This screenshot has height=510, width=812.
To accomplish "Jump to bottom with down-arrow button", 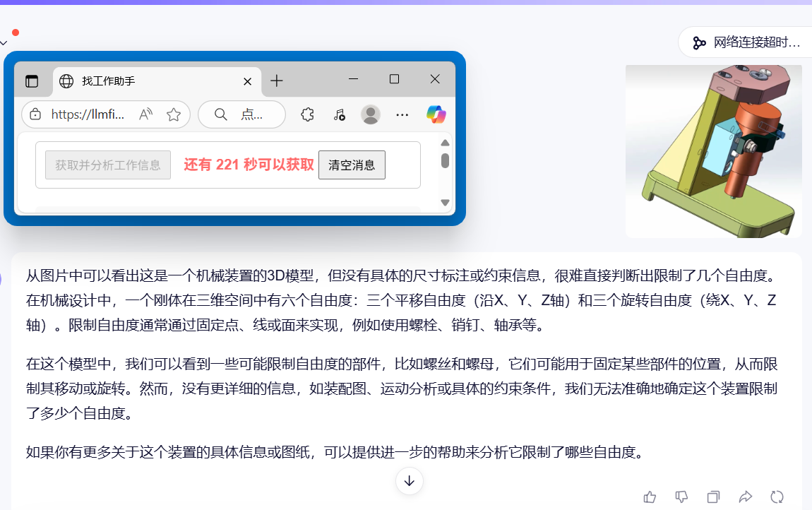I will (x=409, y=481).
